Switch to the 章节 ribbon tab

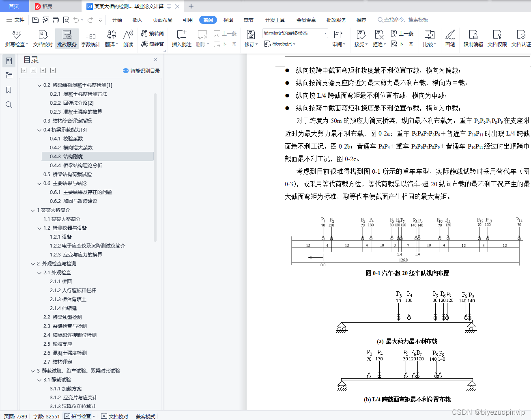tap(249, 20)
